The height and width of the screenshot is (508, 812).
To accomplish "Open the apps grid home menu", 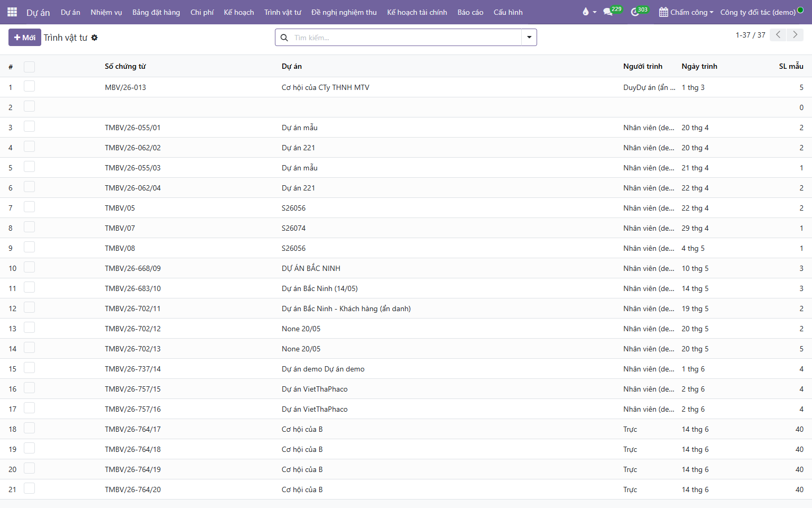I will (12, 12).
